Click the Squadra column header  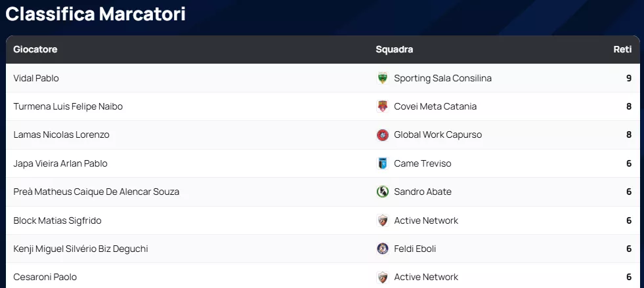394,49
